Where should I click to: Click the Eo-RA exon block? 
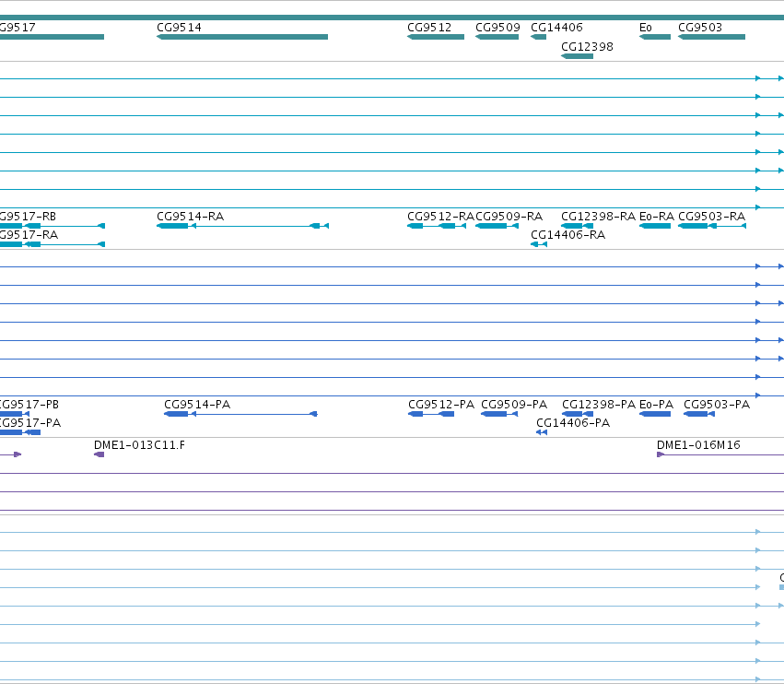point(655,226)
